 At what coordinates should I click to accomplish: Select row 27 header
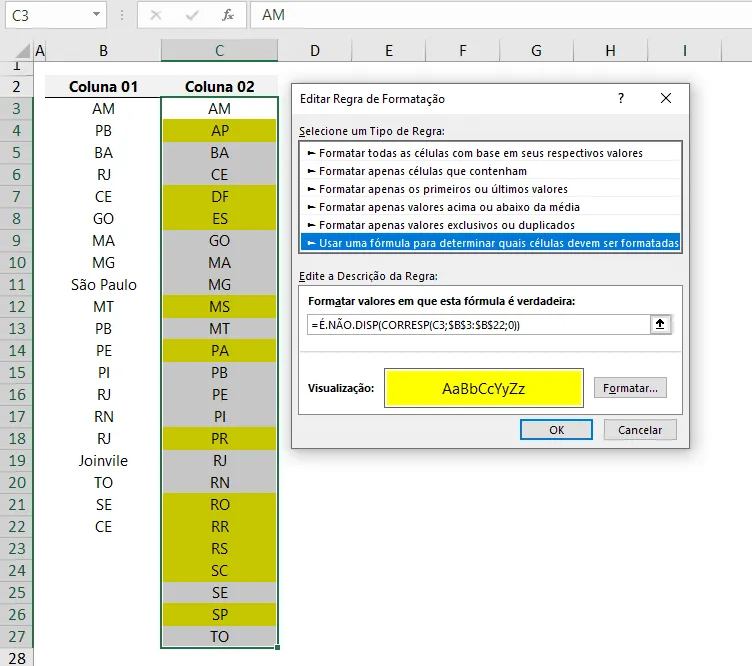tap(16, 637)
